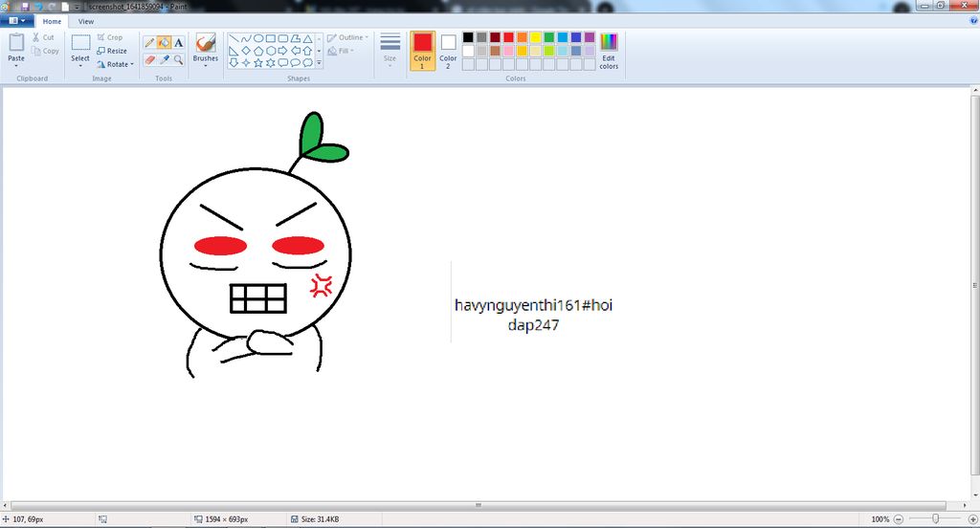
Task: Open Edit colors dialog
Action: (x=609, y=51)
